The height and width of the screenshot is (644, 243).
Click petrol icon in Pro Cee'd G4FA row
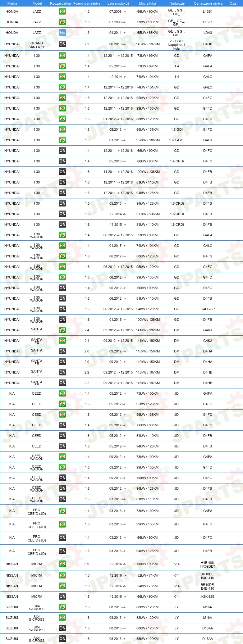click(62, 511)
